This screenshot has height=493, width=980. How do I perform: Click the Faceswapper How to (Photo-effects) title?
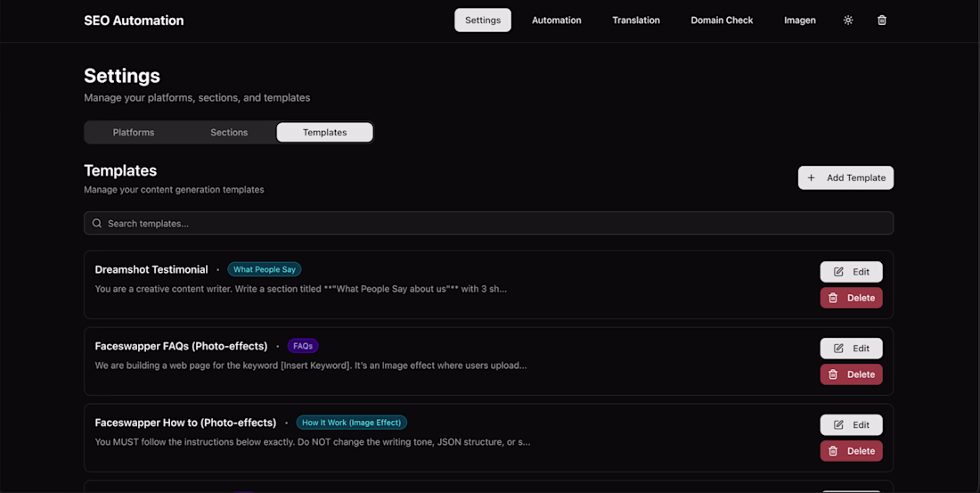(x=185, y=423)
